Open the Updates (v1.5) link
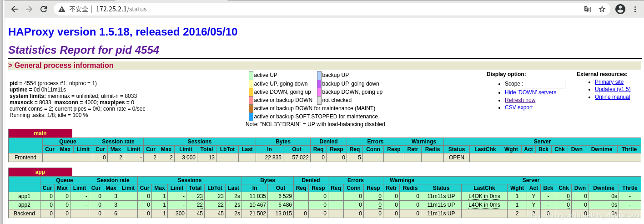The image size is (644, 224). (x=613, y=89)
